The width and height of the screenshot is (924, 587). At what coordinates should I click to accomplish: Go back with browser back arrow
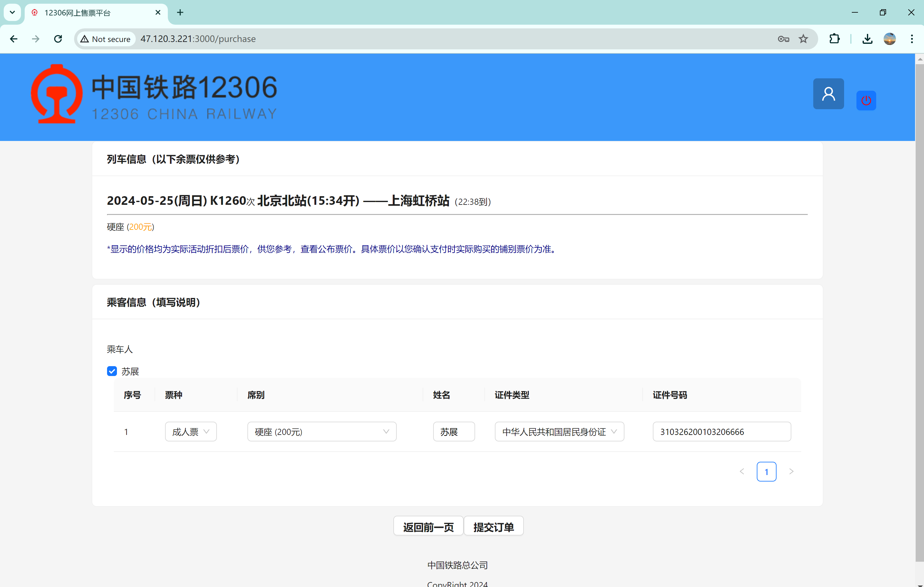click(14, 39)
